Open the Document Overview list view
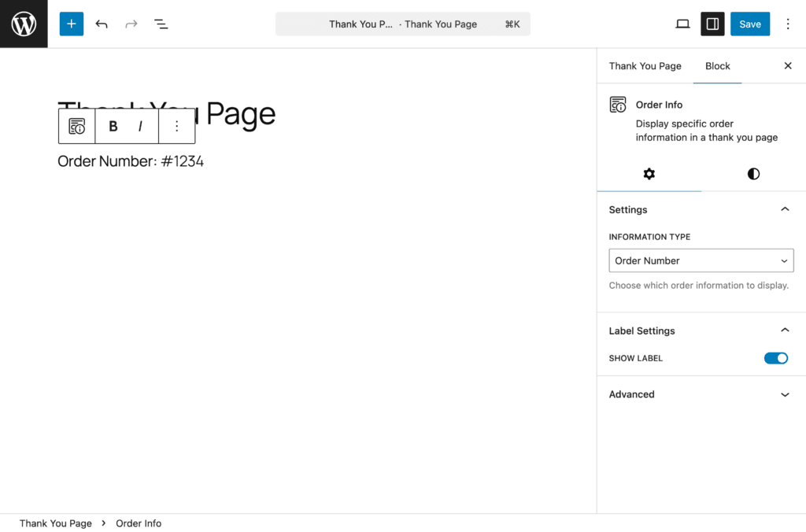Viewport: 806px width, 532px height. click(x=161, y=24)
